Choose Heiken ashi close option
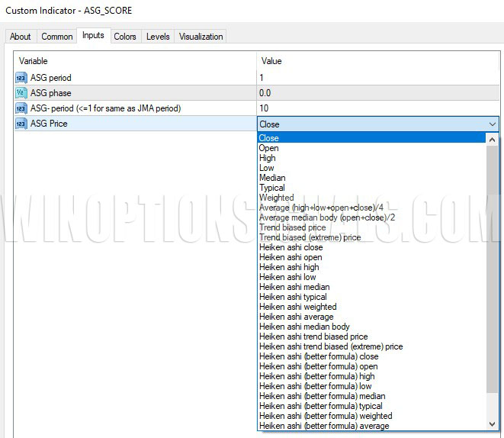504x438 pixels. [291, 247]
